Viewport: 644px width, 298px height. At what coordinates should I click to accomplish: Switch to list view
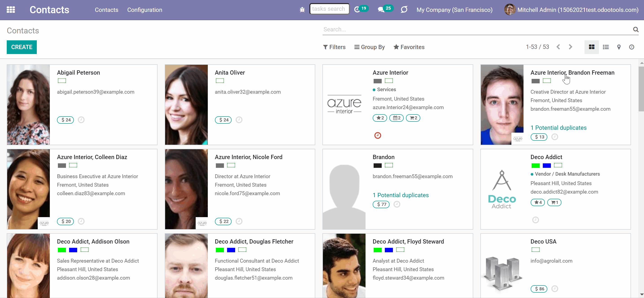[605, 47]
